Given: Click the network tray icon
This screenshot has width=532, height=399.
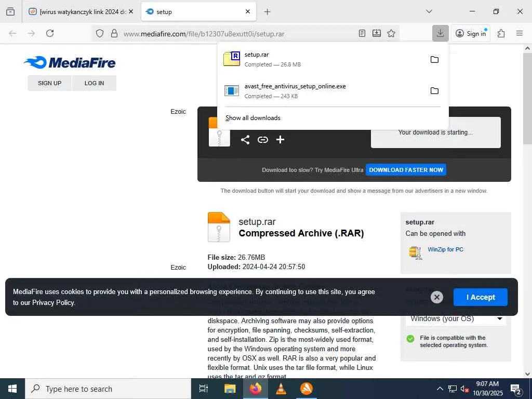Looking at the screenshot, I should 453,389.
